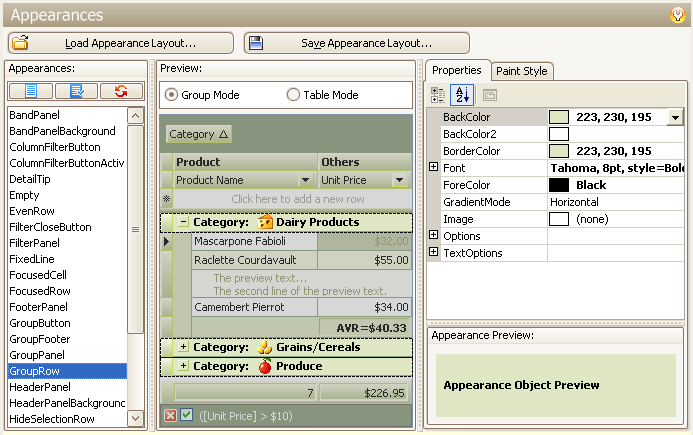Click the lightbulb help icon in title bar
Viewport: 693px width, 435px height.
tap(678, 15)
